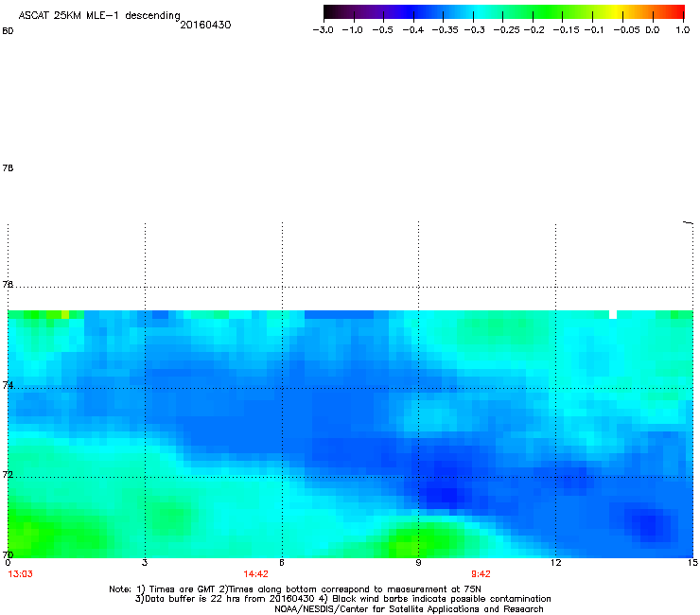
Task: Click the red timestamp 9:42
Action: click(481, 574)
